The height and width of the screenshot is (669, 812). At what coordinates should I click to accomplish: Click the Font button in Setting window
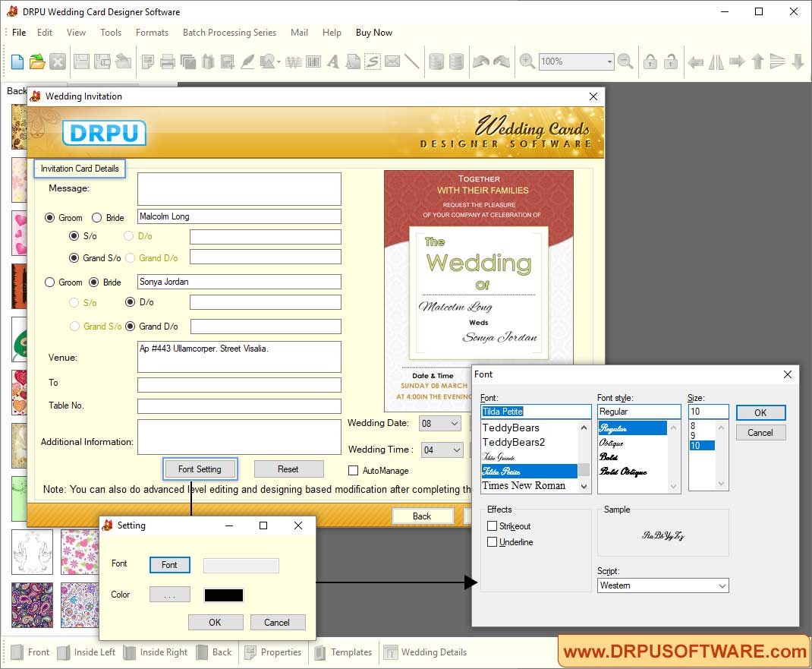click(x=169, y=565)
